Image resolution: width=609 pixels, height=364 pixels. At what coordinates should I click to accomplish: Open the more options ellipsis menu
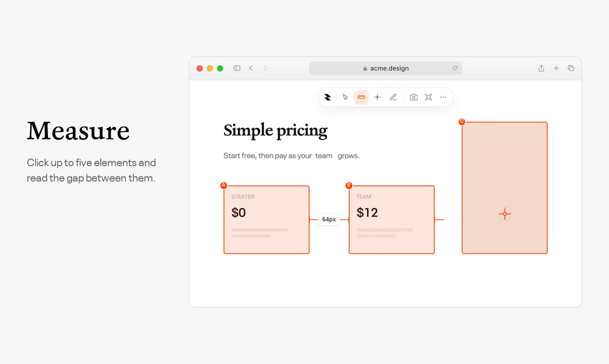tap(443, 97)
